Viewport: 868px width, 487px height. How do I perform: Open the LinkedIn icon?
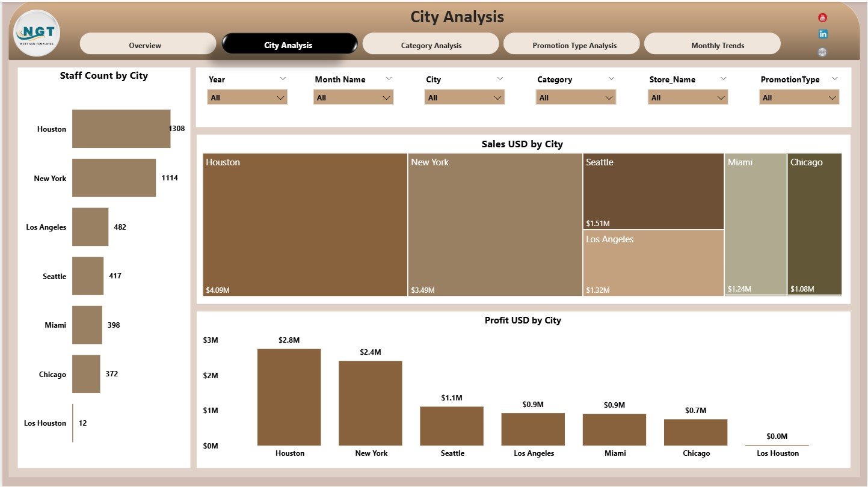click(x=823, y=34)
